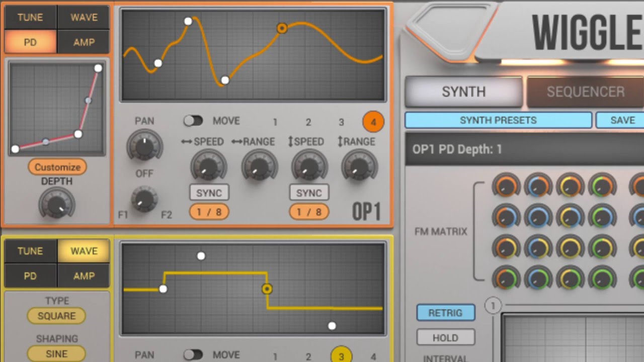Select the OP1 AMP tab
The image size is (644, 362).
84,42
